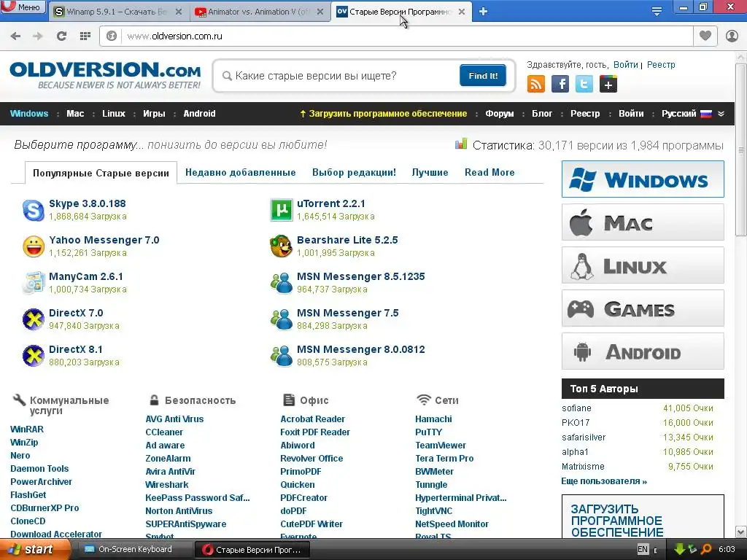This screenshot has width=747, height=560.
Task: Open the TeamViewer link
Action: [441, 446]
